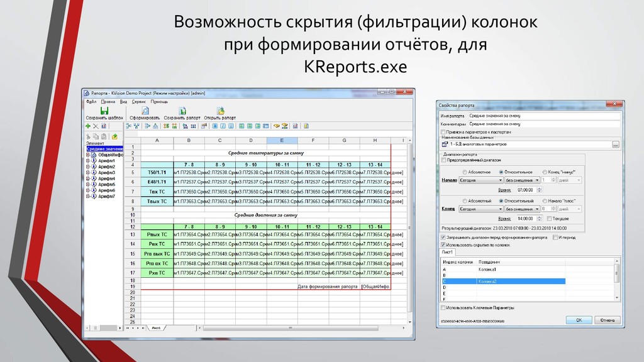Click the ОбщаяИнфо tree node icon
The image size is (644, 362).
[94, 155]
